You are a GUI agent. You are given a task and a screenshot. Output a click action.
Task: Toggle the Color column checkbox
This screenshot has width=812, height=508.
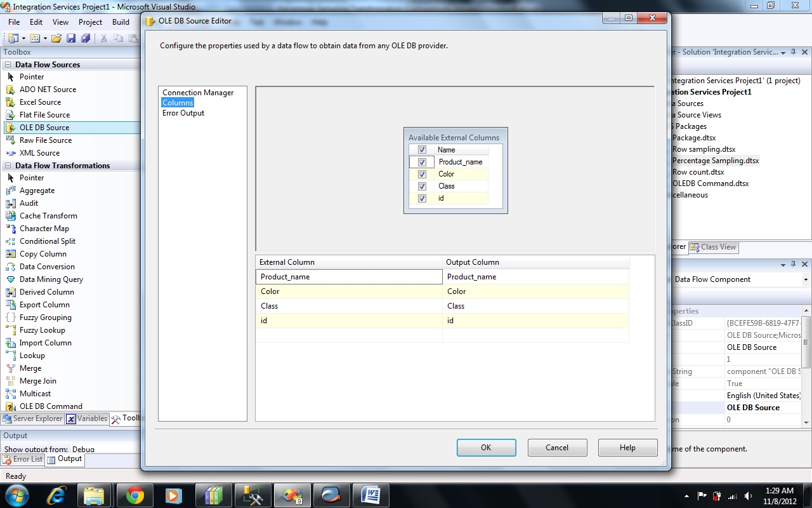pos(422,174)
